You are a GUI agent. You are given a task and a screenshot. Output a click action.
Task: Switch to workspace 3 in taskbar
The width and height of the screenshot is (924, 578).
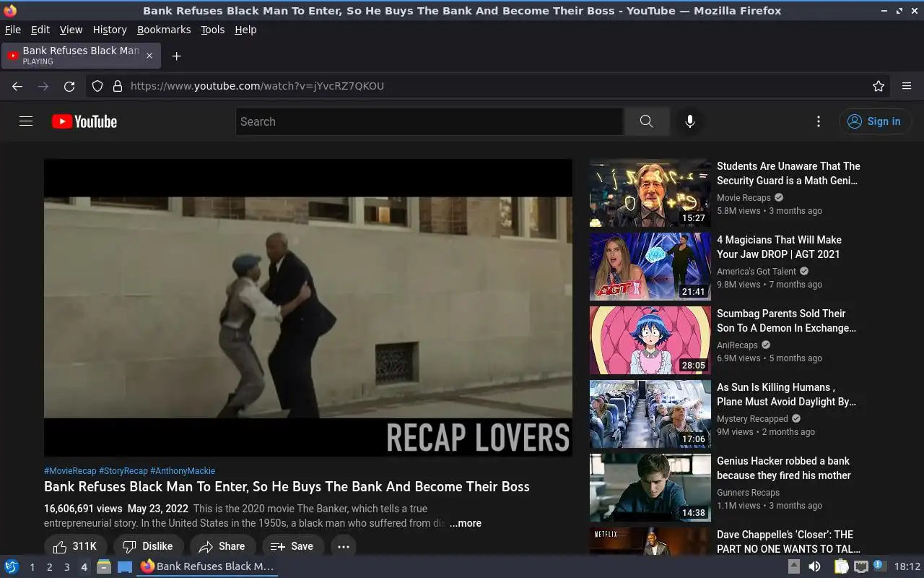tap(66, 567)
